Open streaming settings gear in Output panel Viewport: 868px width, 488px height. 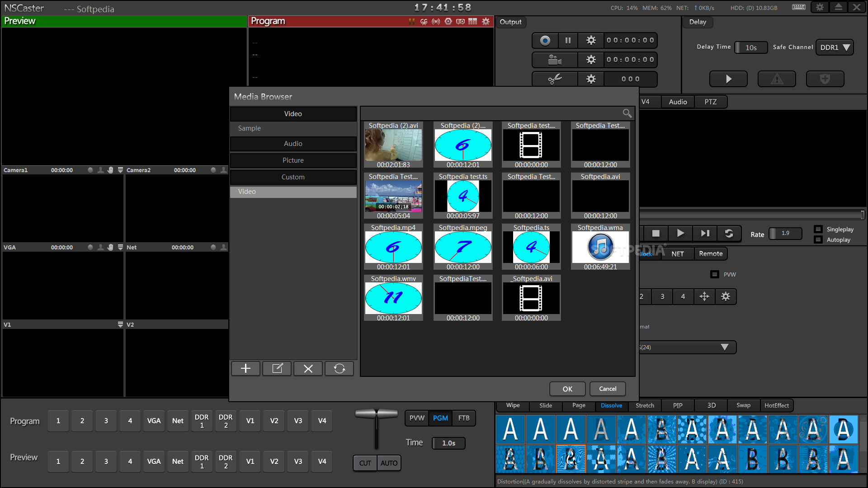[x=591, y=60]
